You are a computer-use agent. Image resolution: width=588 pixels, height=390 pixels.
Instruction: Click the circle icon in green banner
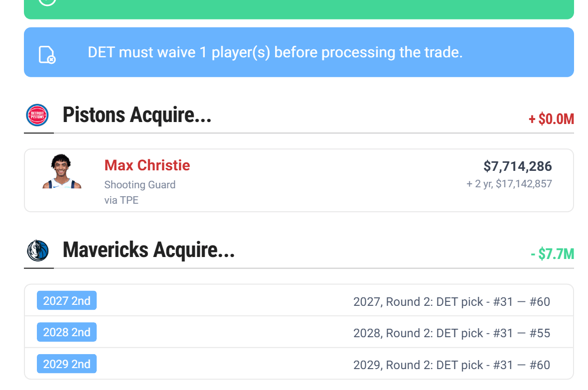[x=47, y=1]
